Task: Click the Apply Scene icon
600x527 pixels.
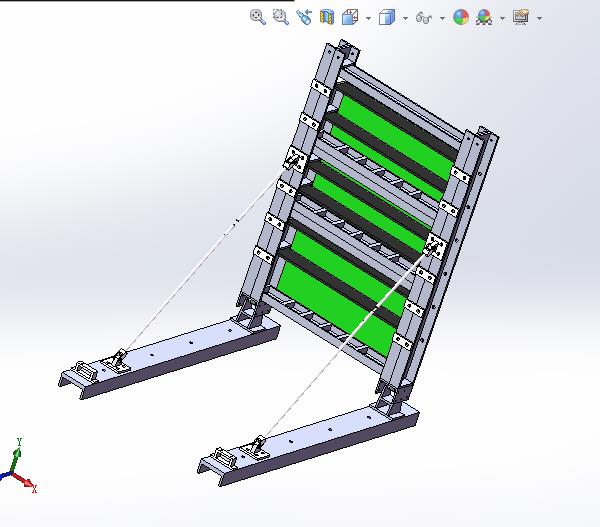Action: [484, 17]
